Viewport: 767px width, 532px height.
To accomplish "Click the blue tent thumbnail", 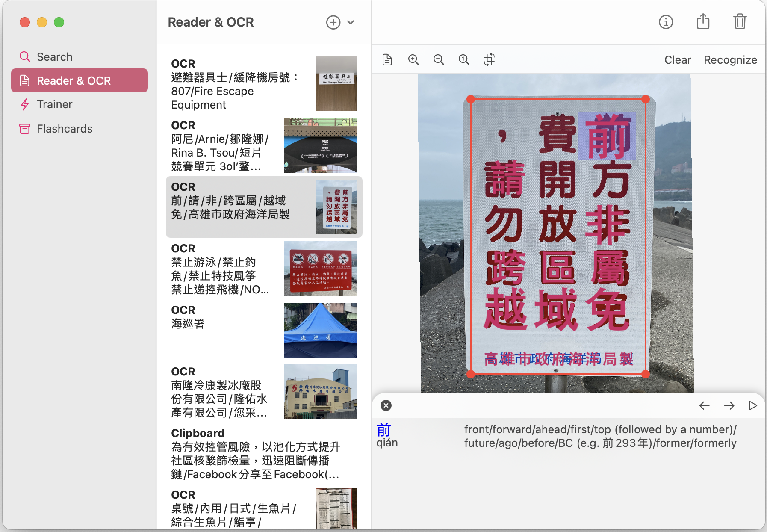I will coord(321,330).
